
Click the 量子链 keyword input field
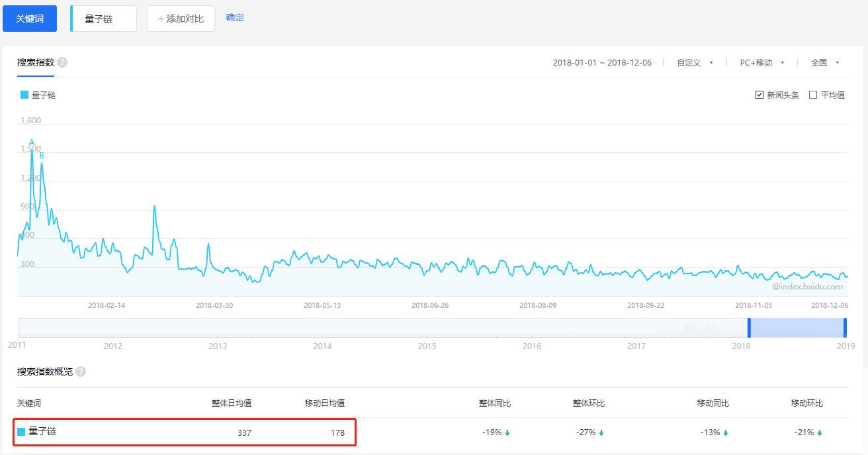pyautogui.click(x=104, y=19)
